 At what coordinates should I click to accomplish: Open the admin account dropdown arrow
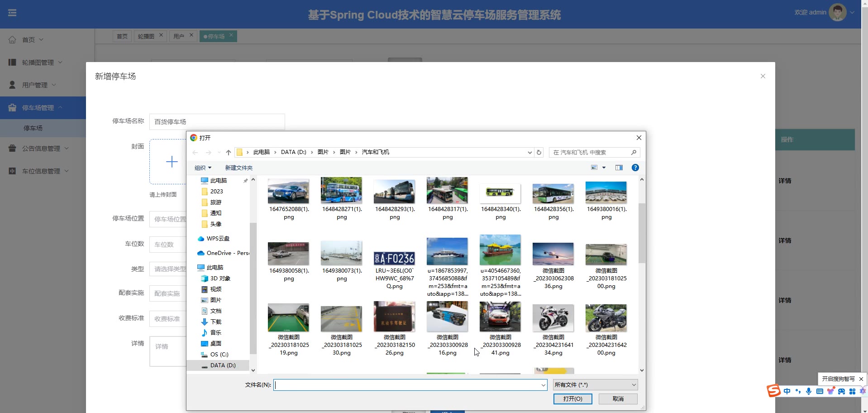coord(852,13)
